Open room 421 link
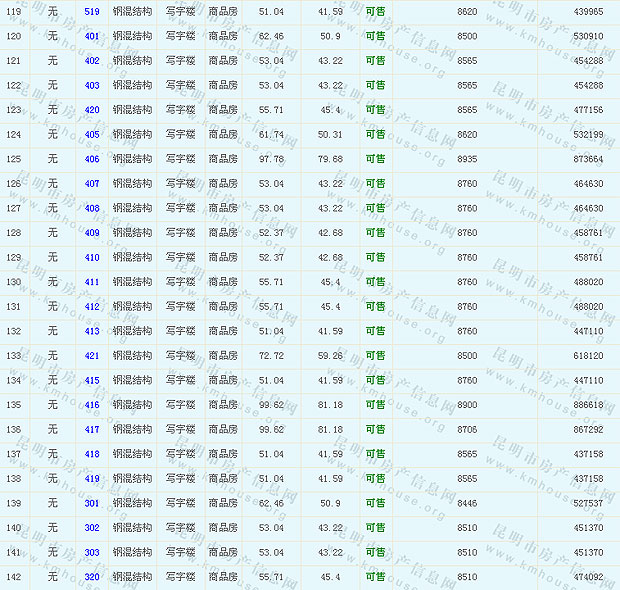 tap(92, 356)
